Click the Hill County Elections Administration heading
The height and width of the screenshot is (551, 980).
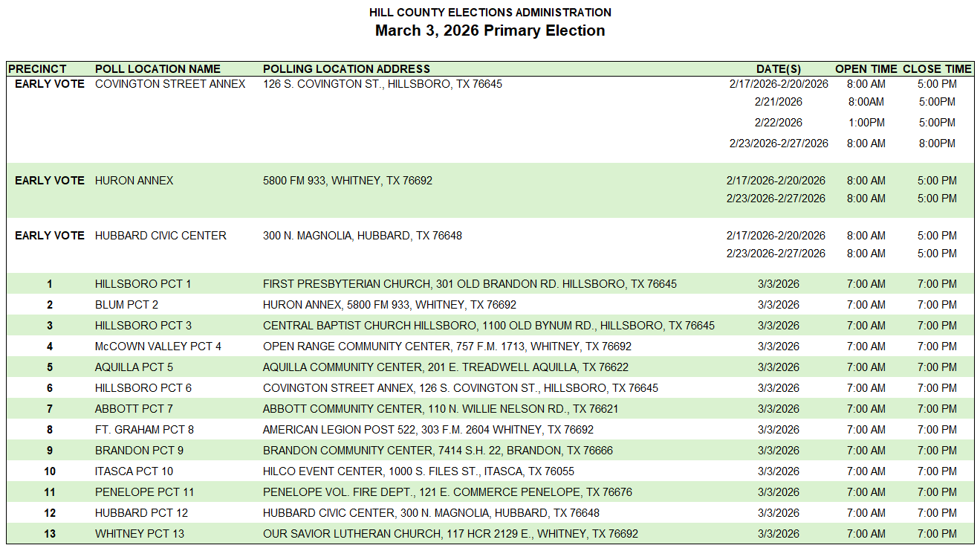pos(490,13)
